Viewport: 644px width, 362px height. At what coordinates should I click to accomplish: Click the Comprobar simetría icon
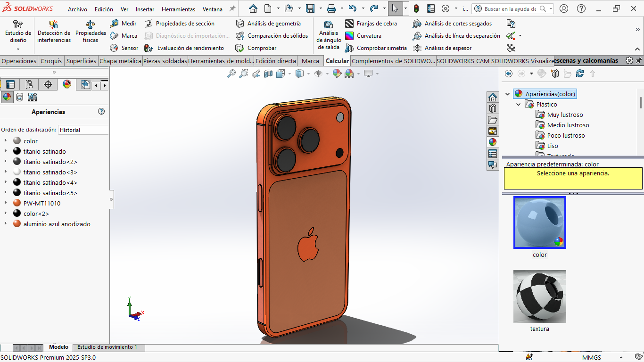coord(349,48)
